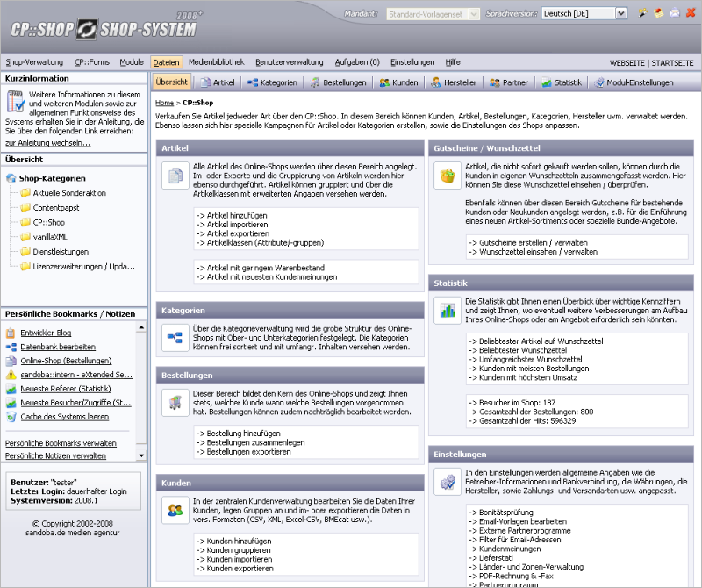Screen dimensions: 702x588
Task: Click the Kunden section people icon
Action: point(175,511)
